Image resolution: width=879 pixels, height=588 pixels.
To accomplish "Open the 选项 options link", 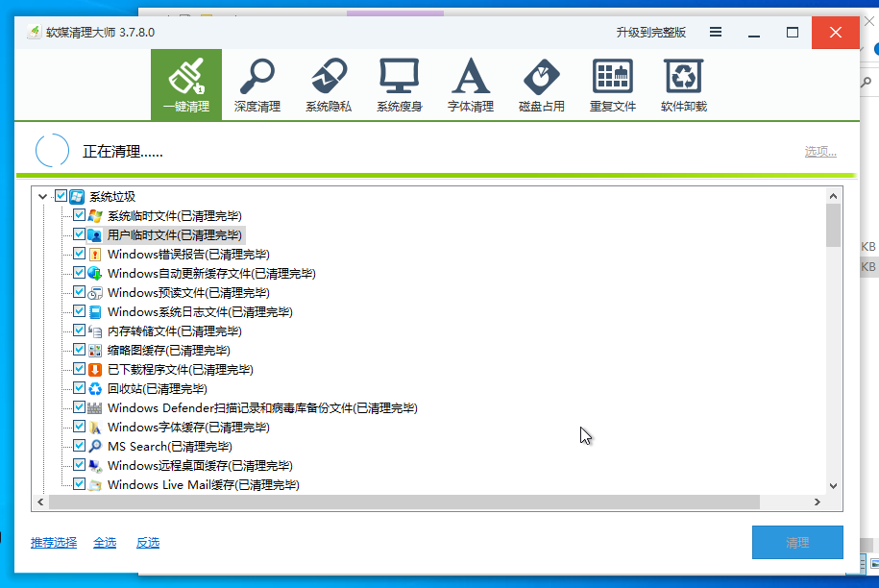I will (819, 152).
